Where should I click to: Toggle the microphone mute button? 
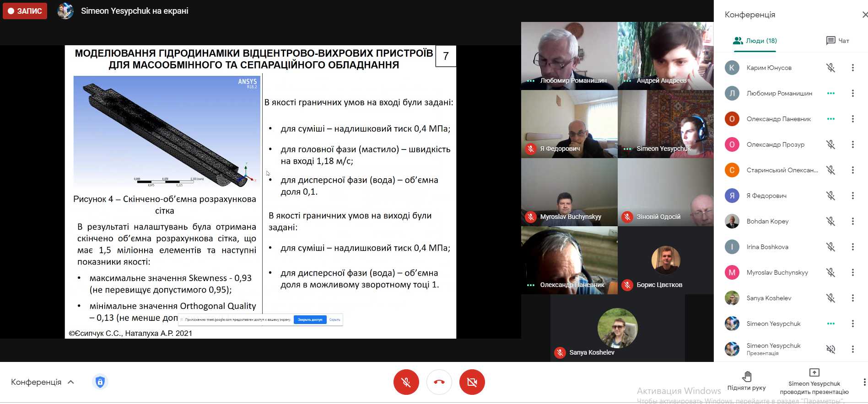coord(406,382)
